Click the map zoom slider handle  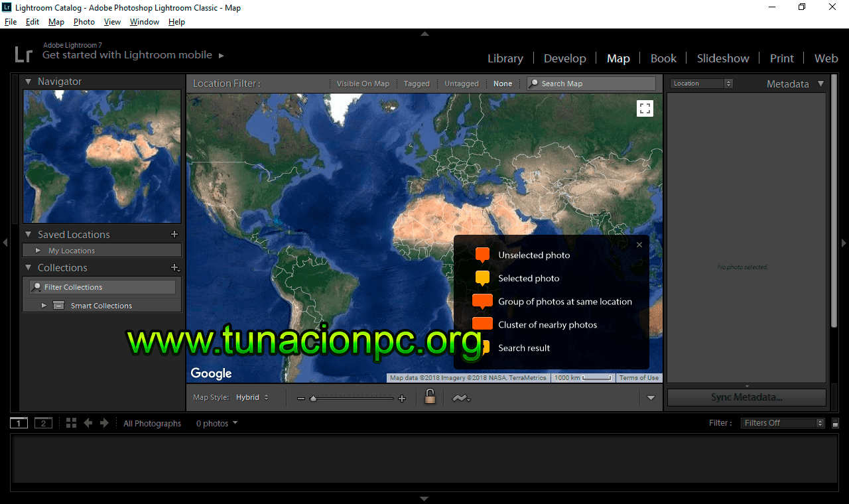pyautogui.click(x=313, y=399)
